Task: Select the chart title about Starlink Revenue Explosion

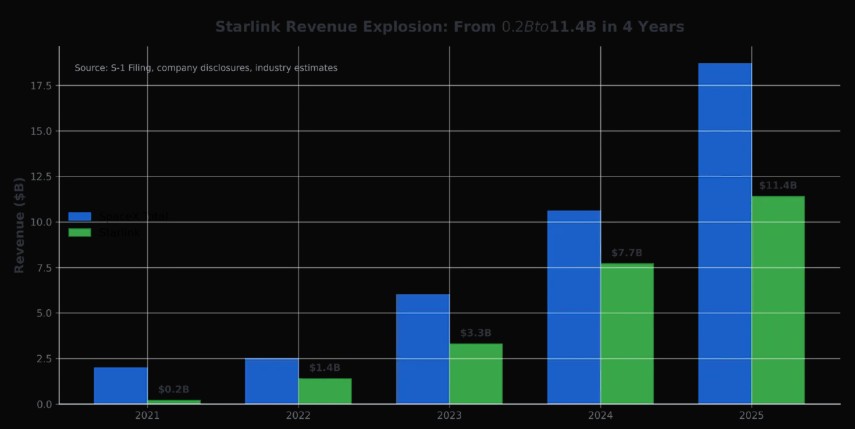Action: 449,27
